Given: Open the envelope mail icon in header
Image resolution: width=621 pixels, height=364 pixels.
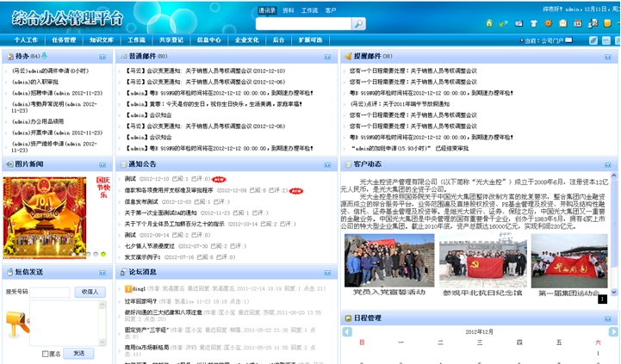Looking at the screenshot, I should pyautogui.click(x=562, y=23).
